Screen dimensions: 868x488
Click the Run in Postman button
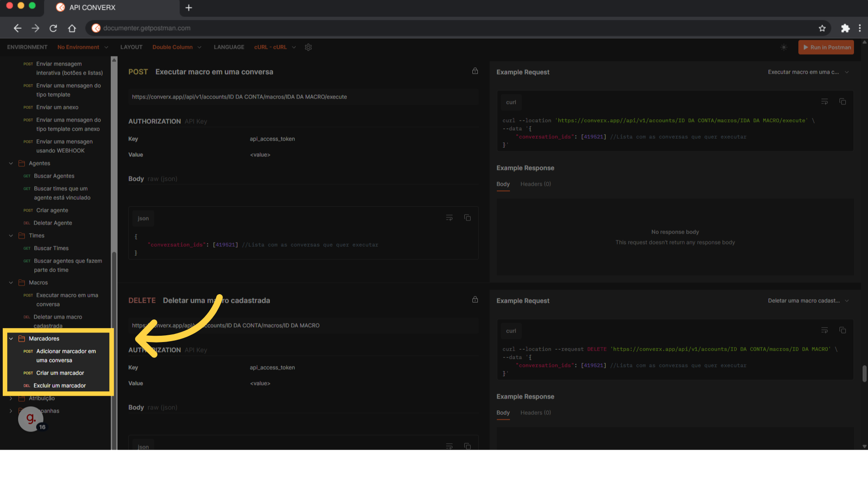826,47
